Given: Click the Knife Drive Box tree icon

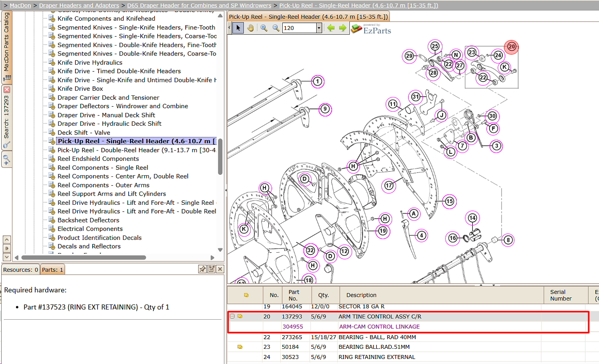Looking at the screenshot, I should (x=52, y=89).
